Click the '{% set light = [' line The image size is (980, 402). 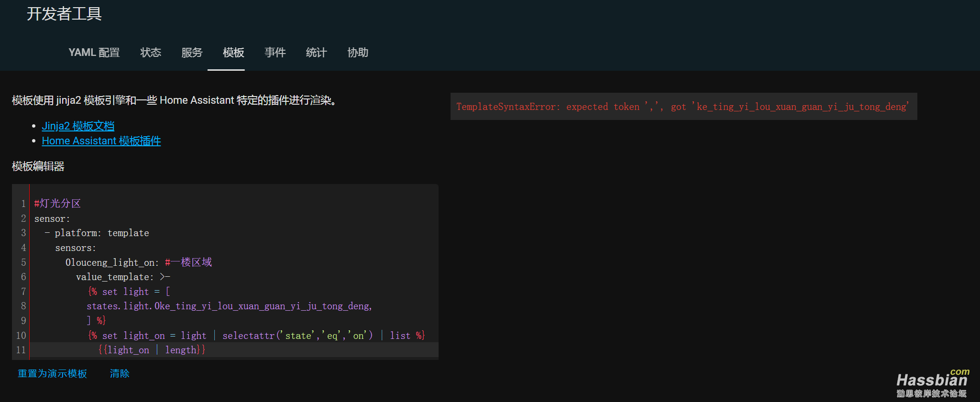click(129, 292)
